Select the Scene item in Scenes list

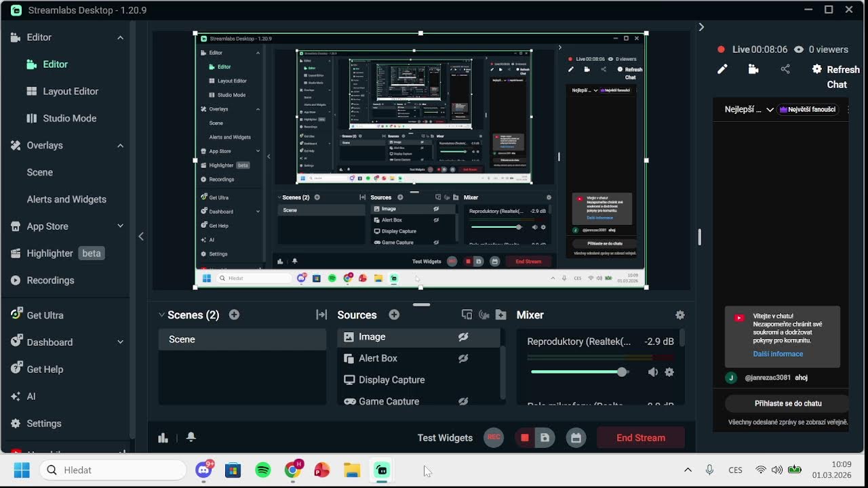coord(242,340)
